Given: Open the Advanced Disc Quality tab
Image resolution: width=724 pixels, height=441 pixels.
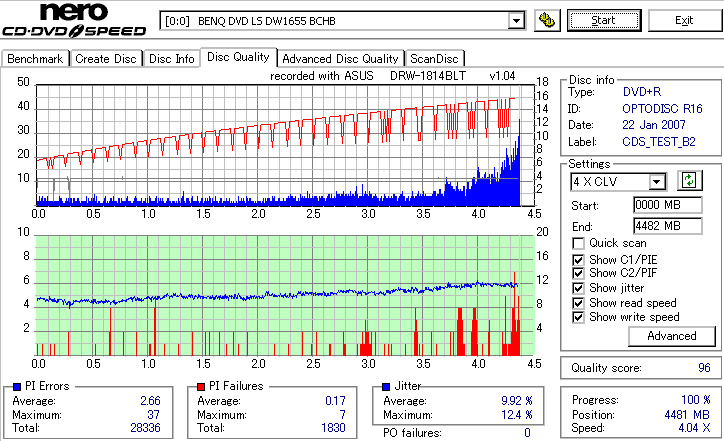Looking at the screenshot, I should [x=340, y=59].
